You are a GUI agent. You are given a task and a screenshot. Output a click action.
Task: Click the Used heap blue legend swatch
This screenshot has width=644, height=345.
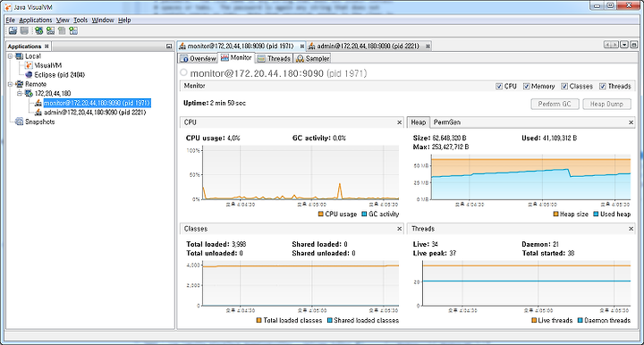(596, 214)
